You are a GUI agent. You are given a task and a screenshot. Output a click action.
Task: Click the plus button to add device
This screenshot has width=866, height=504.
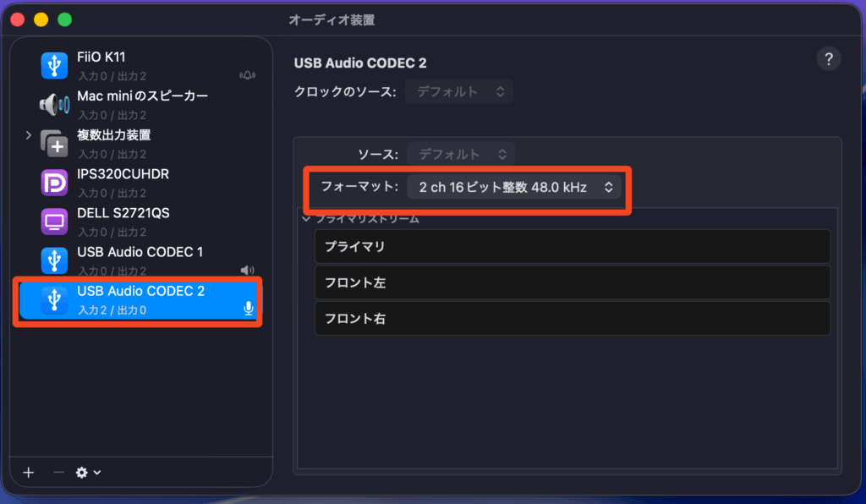pos(29,473)
